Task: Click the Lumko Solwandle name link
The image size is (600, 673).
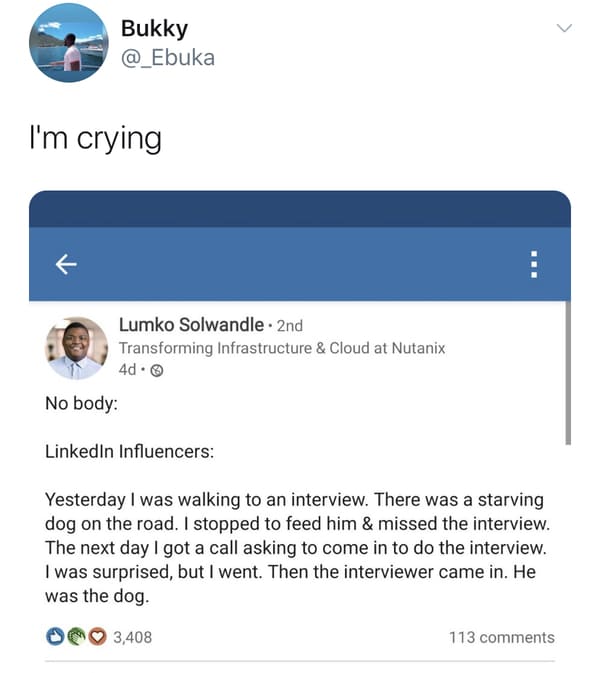Action: (x=191, y=325)
